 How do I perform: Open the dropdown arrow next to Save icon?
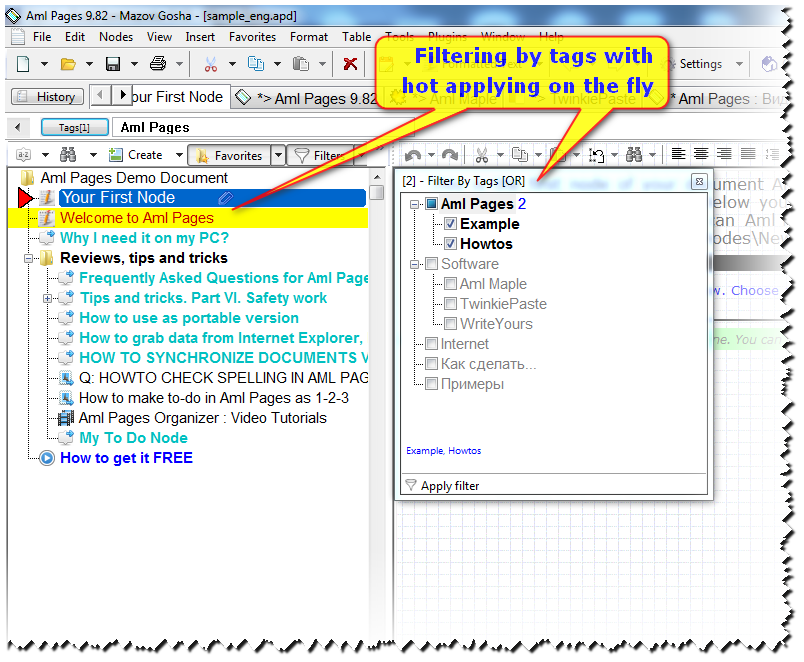click(x=134, y=64)
